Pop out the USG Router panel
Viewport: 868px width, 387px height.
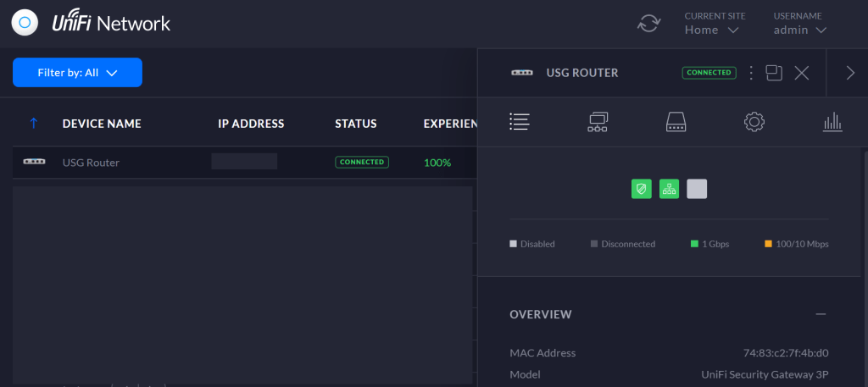pos(773,73)
